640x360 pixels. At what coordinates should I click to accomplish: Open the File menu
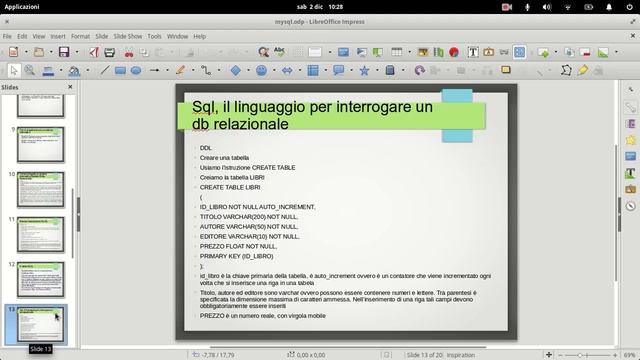coord(7,36)
